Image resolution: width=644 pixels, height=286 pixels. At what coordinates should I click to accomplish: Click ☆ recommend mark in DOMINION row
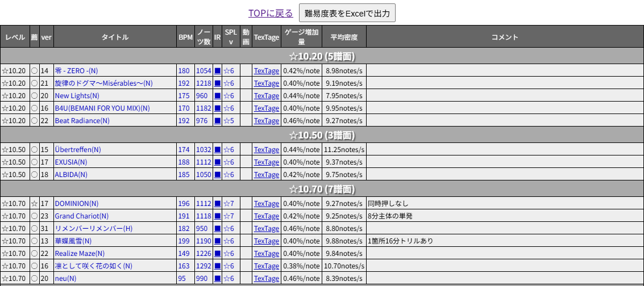[35, 203]
